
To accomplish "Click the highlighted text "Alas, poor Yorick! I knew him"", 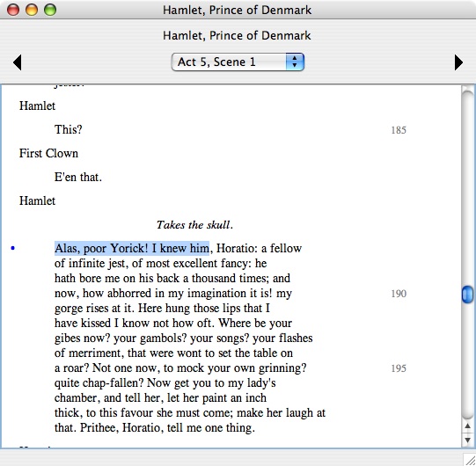I will point(132,249).
